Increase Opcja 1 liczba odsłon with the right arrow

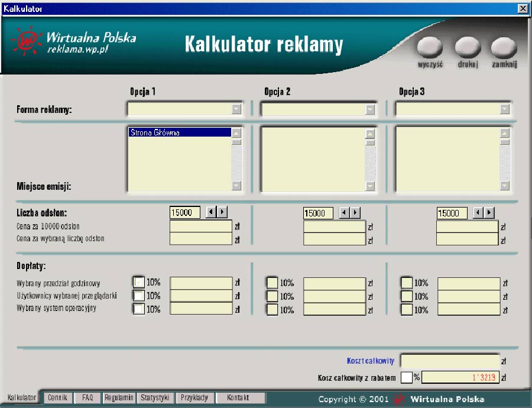[x=222, y=212]
